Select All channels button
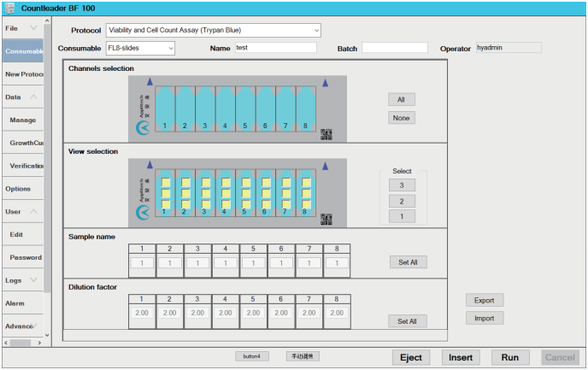 coord(401,100)
